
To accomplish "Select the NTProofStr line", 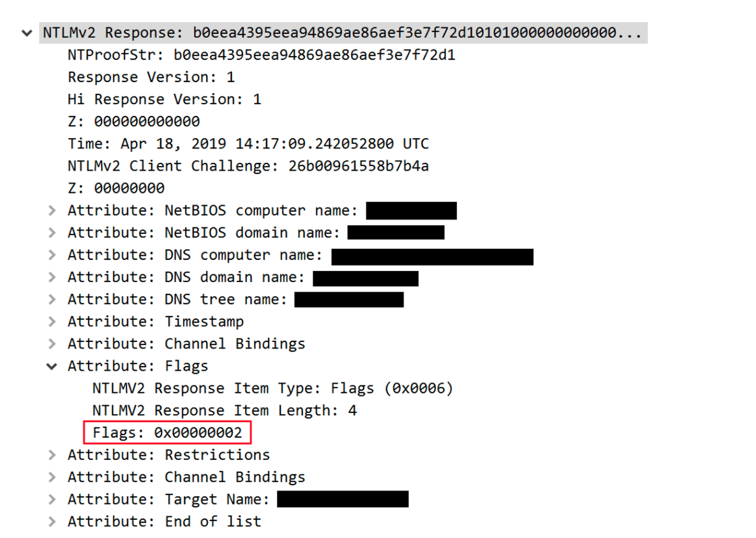I will (262, 55).
